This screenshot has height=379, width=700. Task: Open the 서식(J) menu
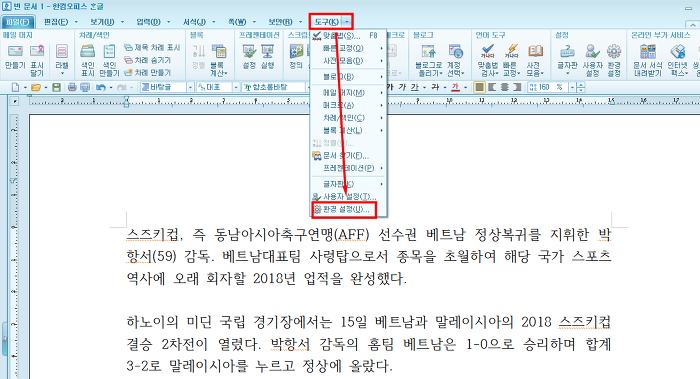tap(195, 21)
